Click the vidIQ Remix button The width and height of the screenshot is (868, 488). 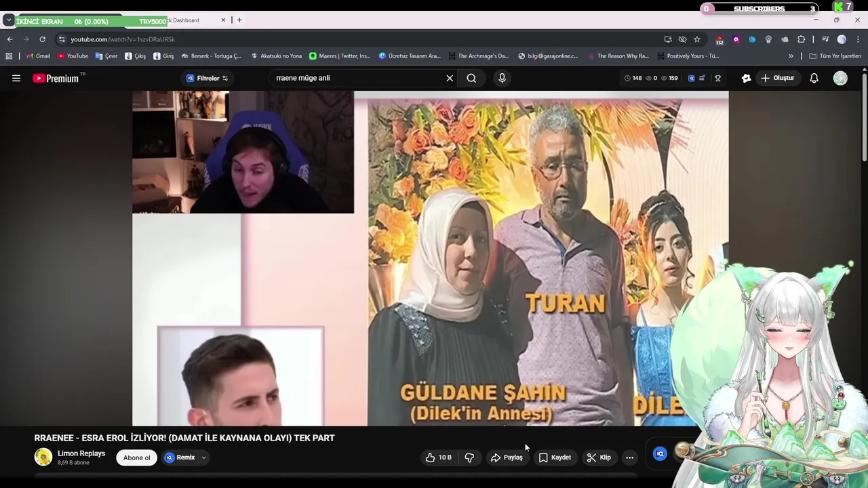(x=180, y=457)
